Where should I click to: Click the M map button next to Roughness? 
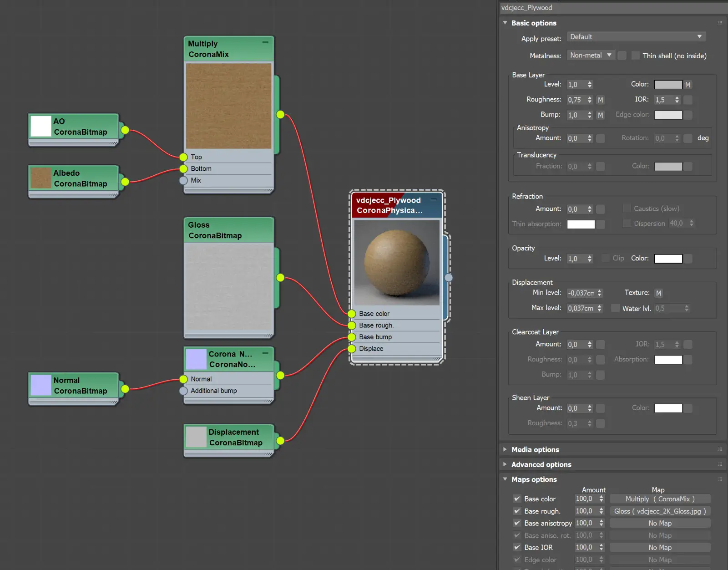601,99
